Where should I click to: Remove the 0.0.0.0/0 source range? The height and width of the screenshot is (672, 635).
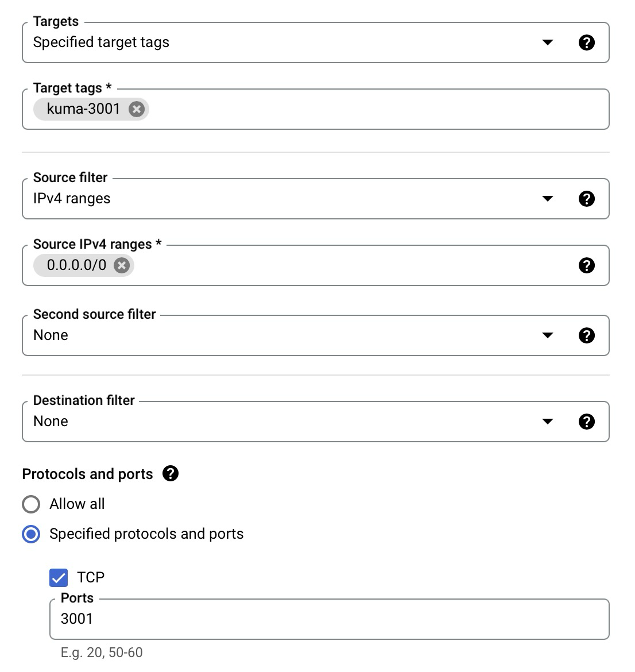coord(121,265)
